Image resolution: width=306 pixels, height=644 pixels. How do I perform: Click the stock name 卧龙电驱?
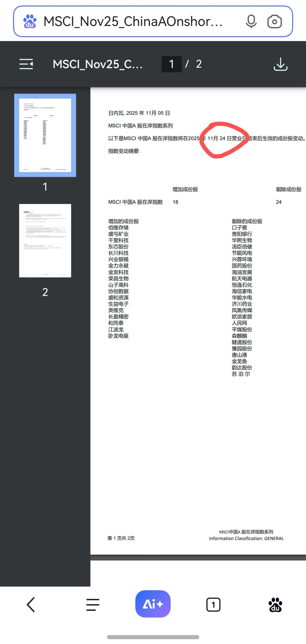pyautogui.click(x=118, y=336)
